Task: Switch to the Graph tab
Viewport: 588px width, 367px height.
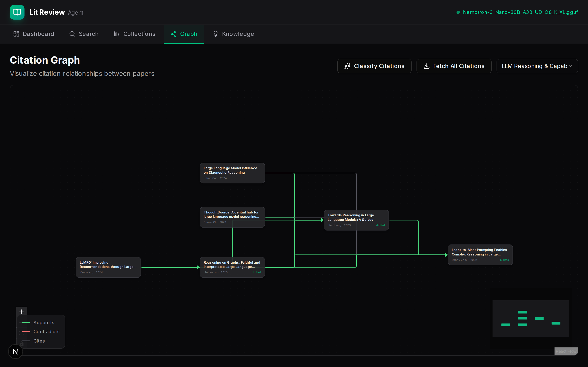Action: (x=184, y=34)
